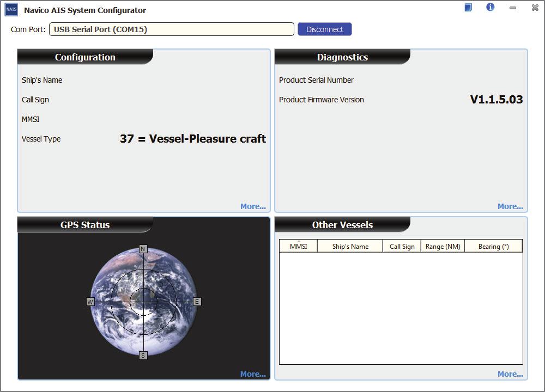Click the Navico AIS System Configurator title
The width and height of the screenshot is (545, 392).
coord(85,10)
